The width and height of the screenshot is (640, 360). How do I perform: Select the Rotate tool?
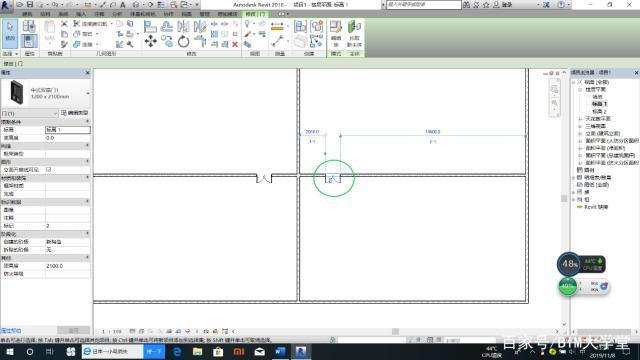183,41
